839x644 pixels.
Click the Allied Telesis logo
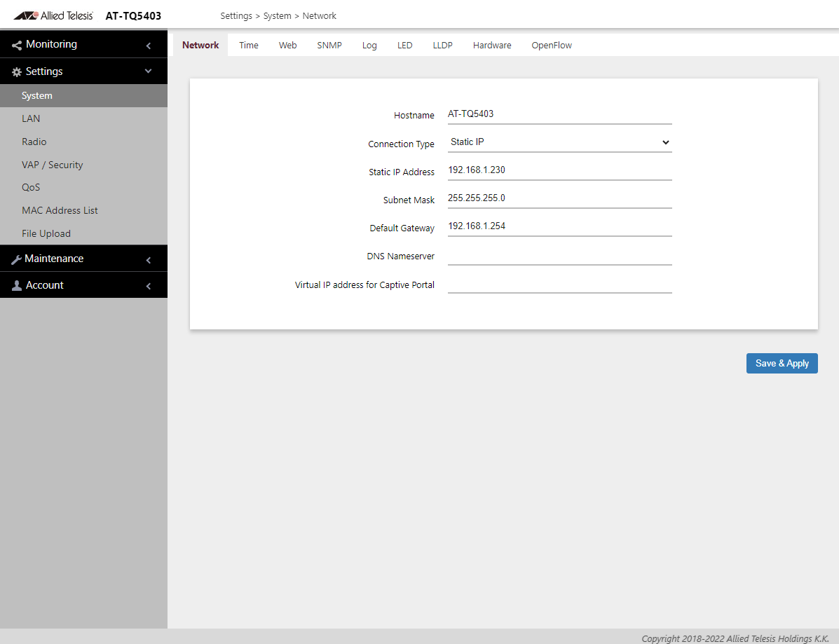53,15
